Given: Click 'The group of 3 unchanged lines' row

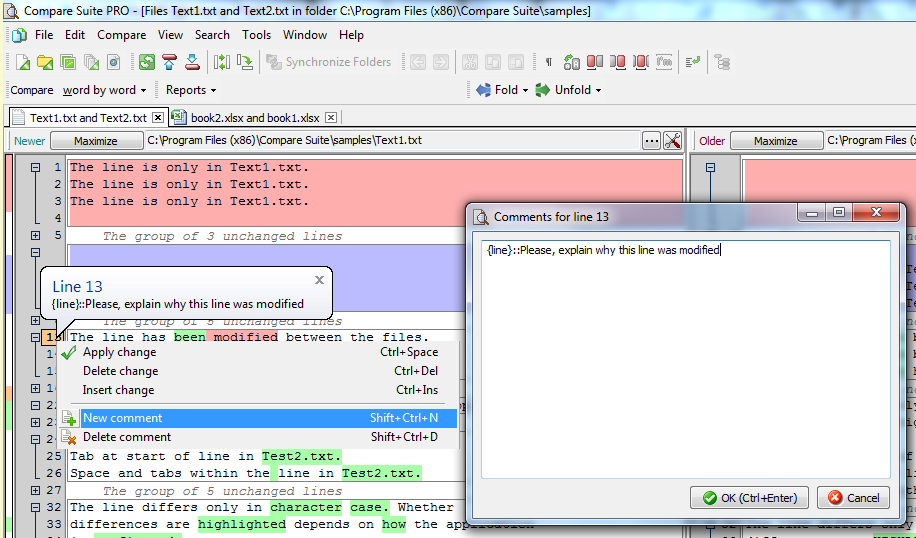Looking at the screenshot, I should tap(222, 236).
